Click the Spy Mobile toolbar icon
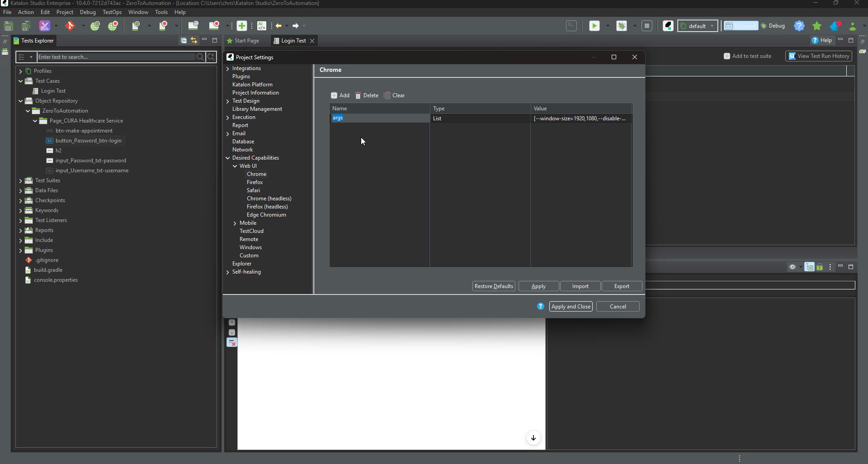This screenshot has height=464, width=868. 136,26
